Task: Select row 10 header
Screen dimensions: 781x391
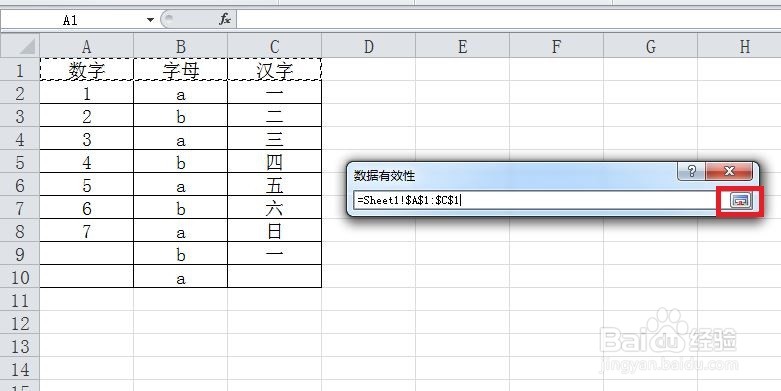Action: pos(20,276)
